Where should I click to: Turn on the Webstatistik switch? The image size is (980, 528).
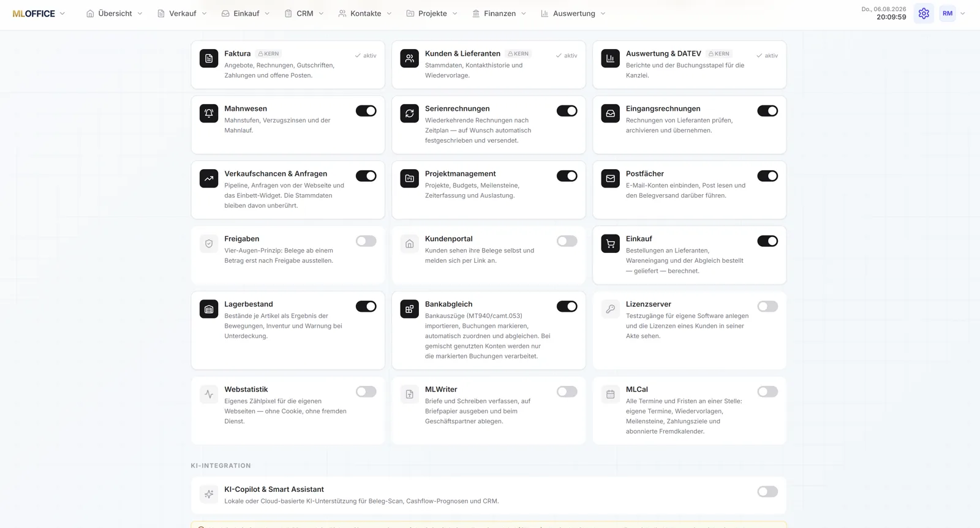tap(366, 391)
